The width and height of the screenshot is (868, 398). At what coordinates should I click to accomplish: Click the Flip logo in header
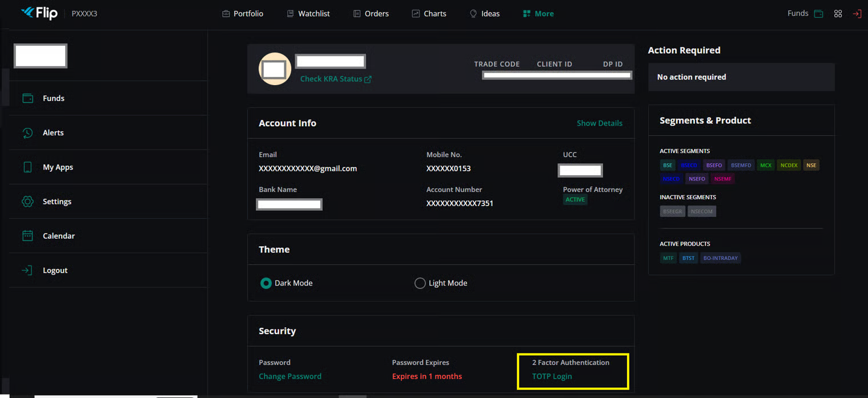pyautogui.click(x=39, y=13)
